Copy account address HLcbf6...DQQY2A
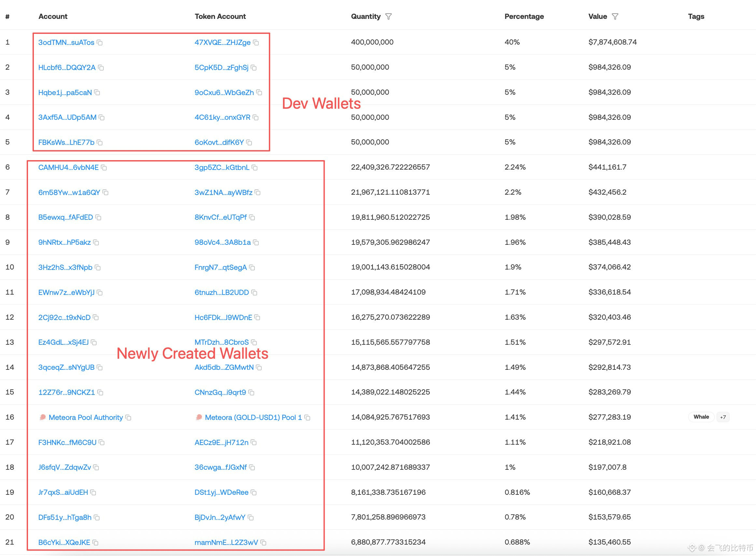756x556 pixels. [x=101, y=68]
